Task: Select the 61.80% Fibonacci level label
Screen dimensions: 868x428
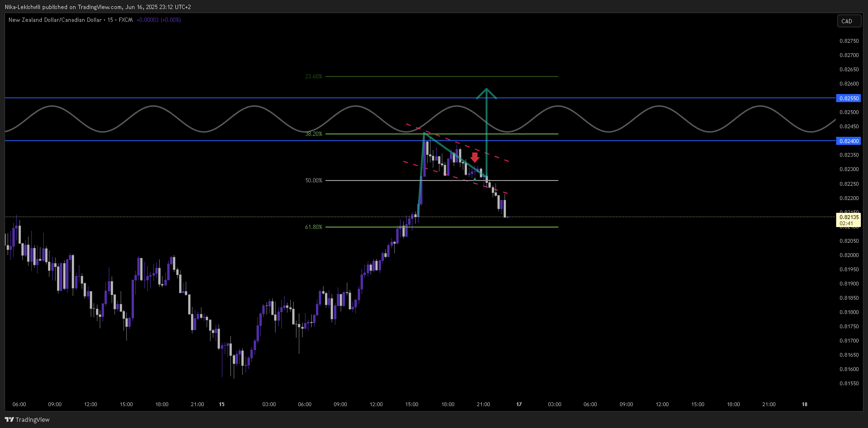Action: pos(314,227)
